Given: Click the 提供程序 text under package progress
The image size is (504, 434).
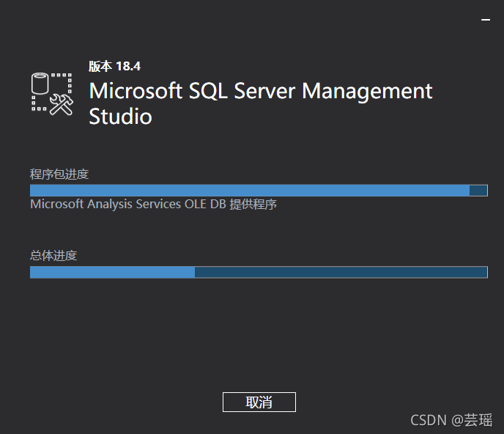Looking at the screenshot, I should (253, 205).
